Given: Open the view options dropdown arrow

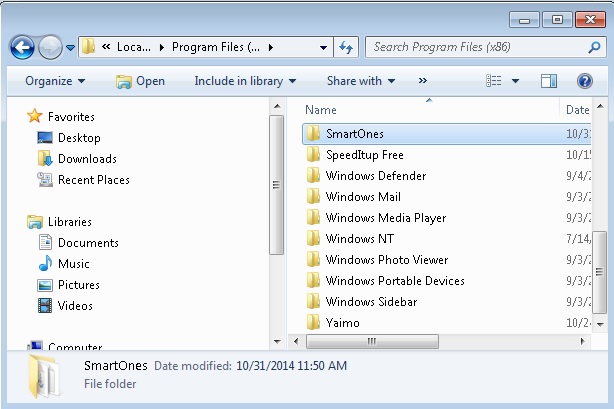Looking at the screenshot, I should pos(515,81).
